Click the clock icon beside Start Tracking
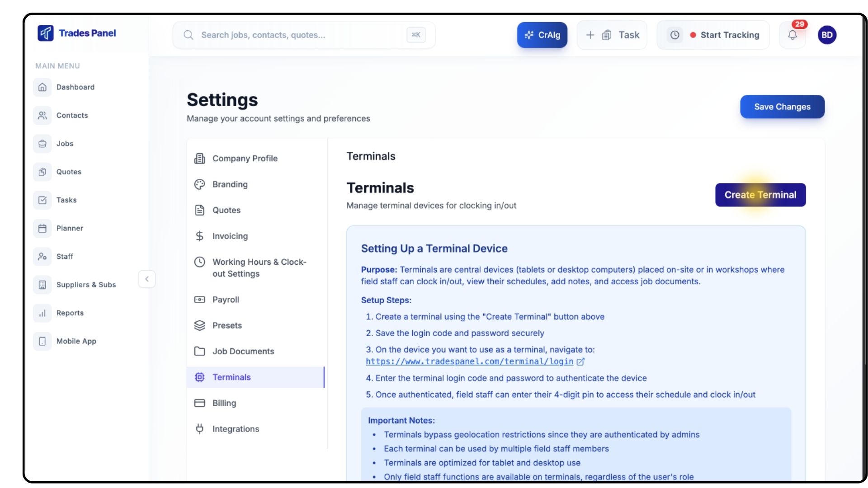Screen dimensions: 868x488 (675, 35)
